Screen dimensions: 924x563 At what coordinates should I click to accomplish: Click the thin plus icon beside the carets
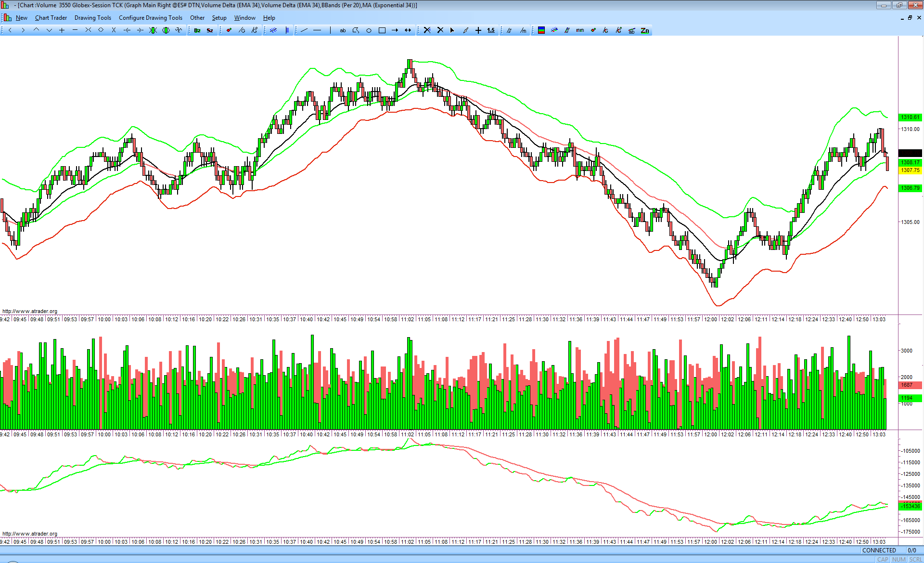pos(62,30)
